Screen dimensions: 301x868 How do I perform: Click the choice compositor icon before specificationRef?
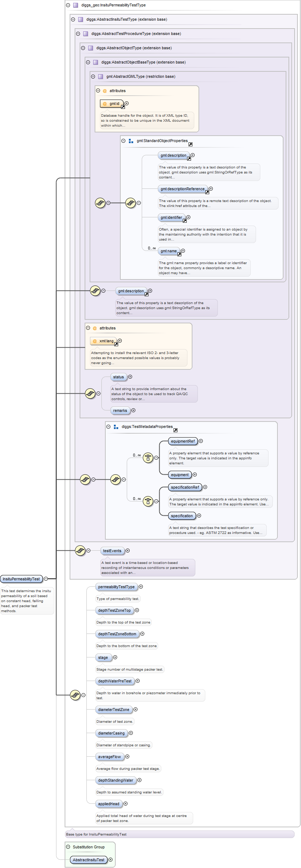coord(148,501)
